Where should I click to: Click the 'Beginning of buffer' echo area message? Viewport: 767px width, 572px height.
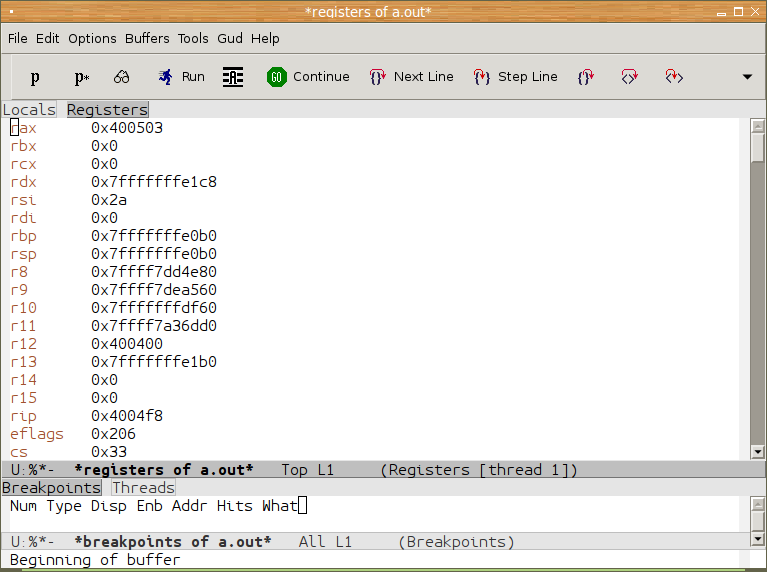coord(95,560)
